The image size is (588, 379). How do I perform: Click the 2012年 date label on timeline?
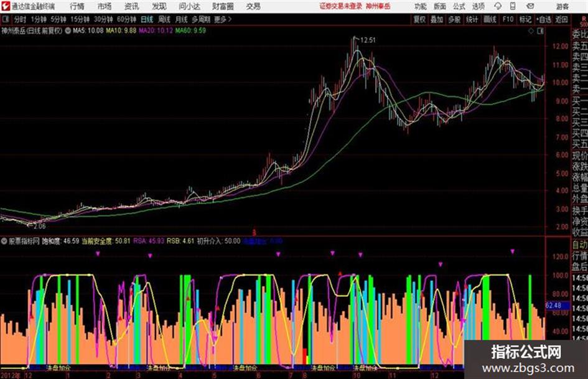coord(11,375)
